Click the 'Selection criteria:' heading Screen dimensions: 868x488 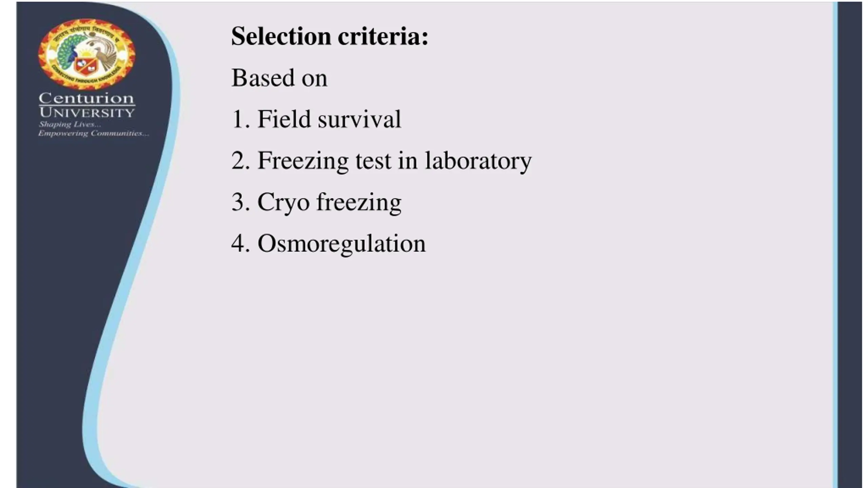(x=330, y=36)
